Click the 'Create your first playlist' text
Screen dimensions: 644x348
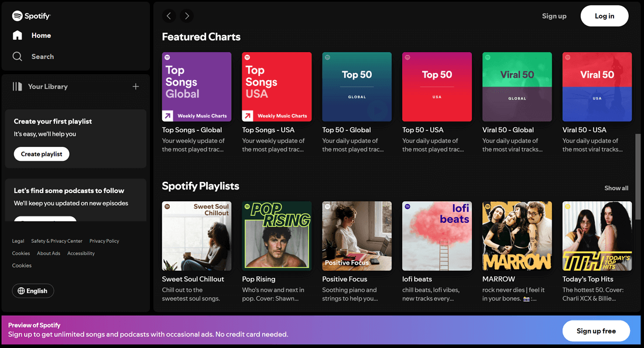coord(53,122)
